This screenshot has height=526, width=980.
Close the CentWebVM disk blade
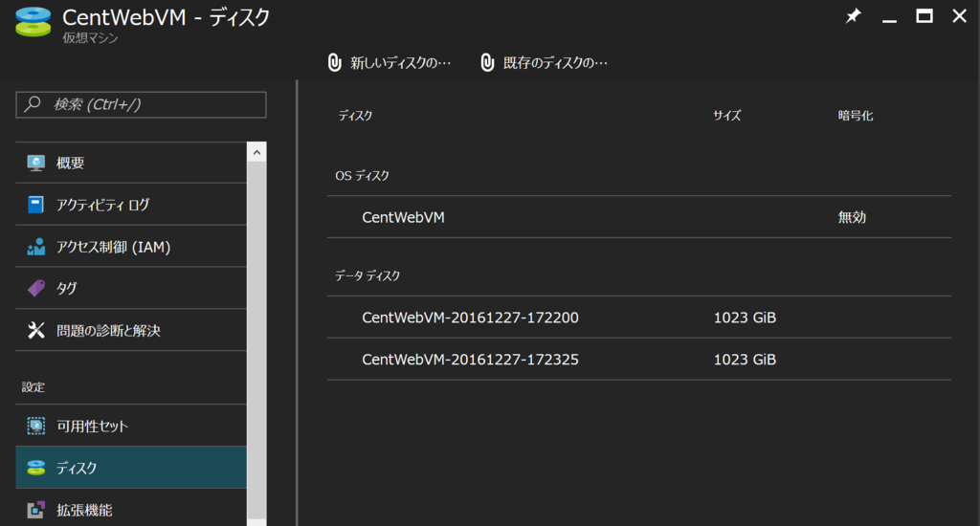pos(959,15)
